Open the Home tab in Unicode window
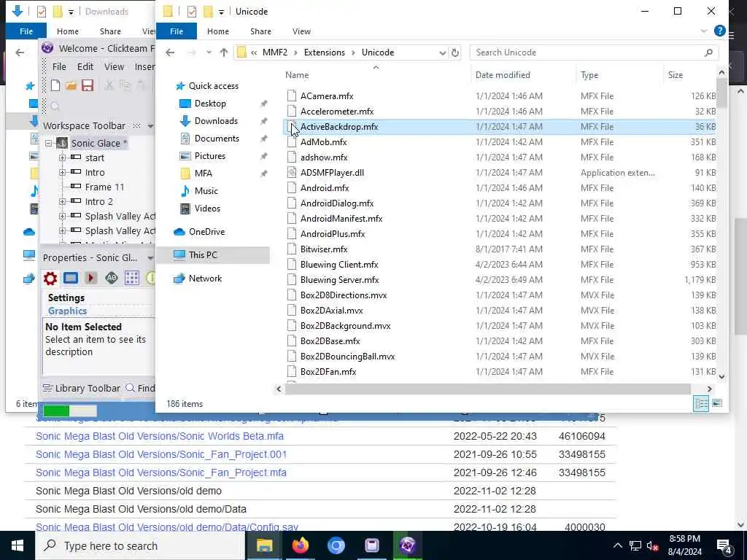Viewport: 747px width, 560px height. 218,31
